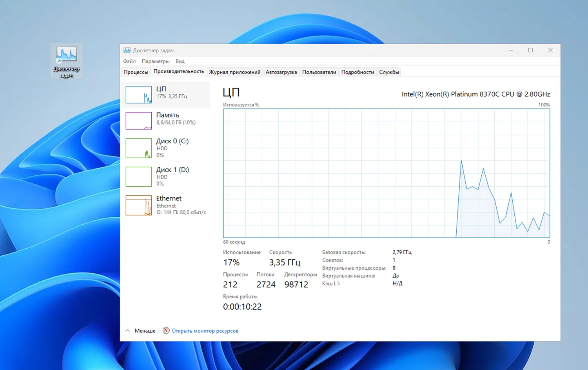
Task: Click the Сокетов label
Action: (332, 260)
